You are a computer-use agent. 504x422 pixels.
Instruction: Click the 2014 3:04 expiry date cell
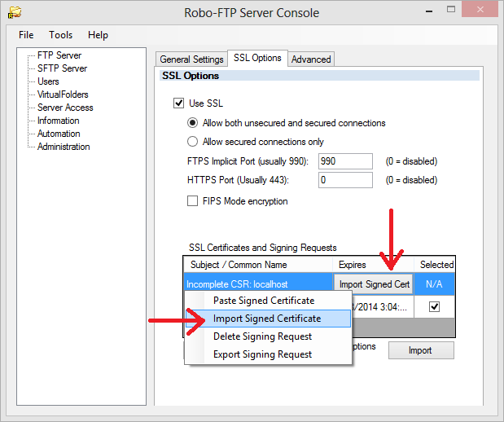[383, 307]
